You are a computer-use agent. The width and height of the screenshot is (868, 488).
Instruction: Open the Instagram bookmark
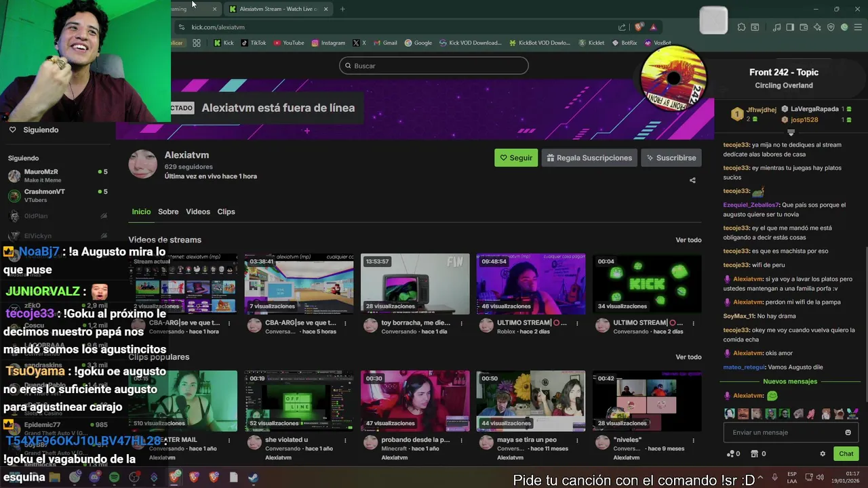328,43
